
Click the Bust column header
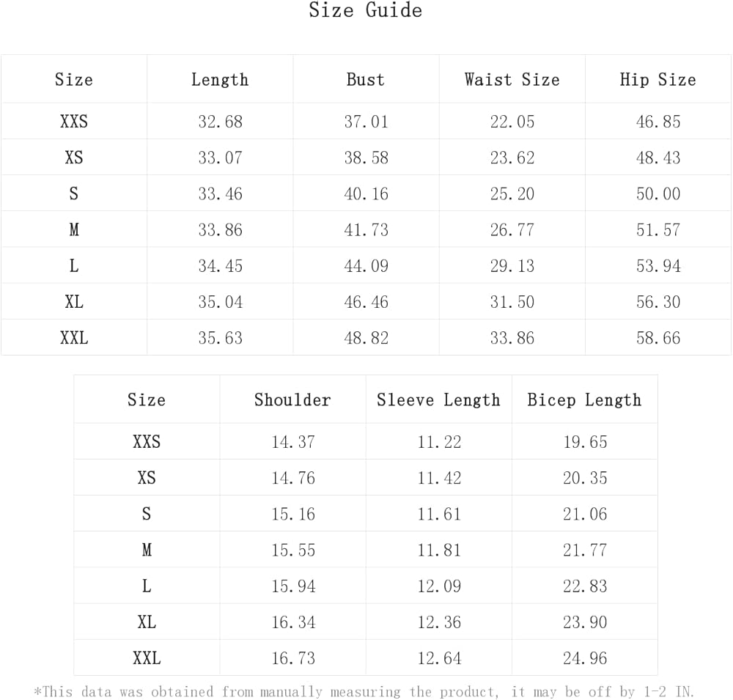pos(366,80)
